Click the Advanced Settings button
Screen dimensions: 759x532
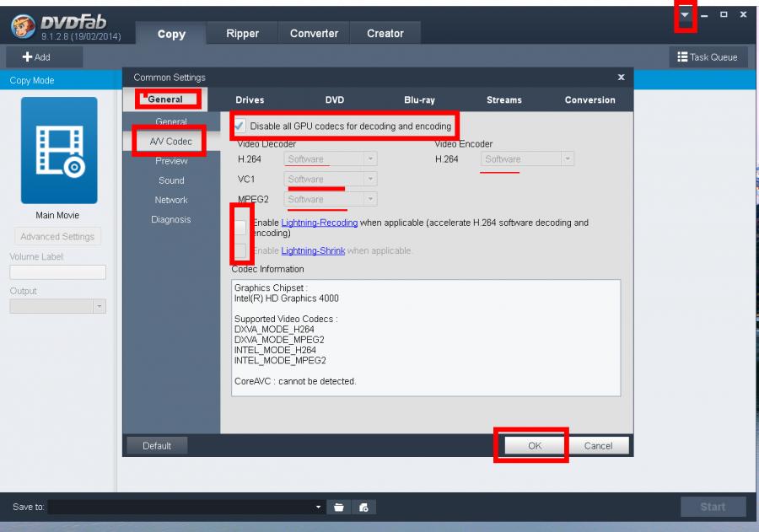57,236
